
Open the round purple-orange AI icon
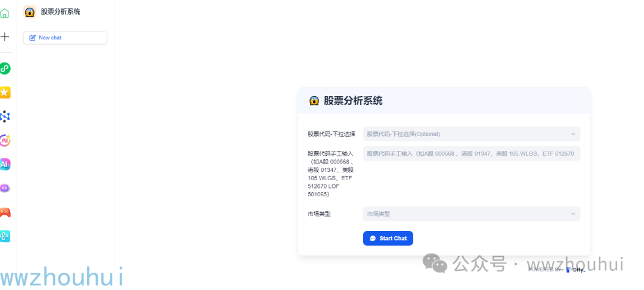(x=5, y=140)
